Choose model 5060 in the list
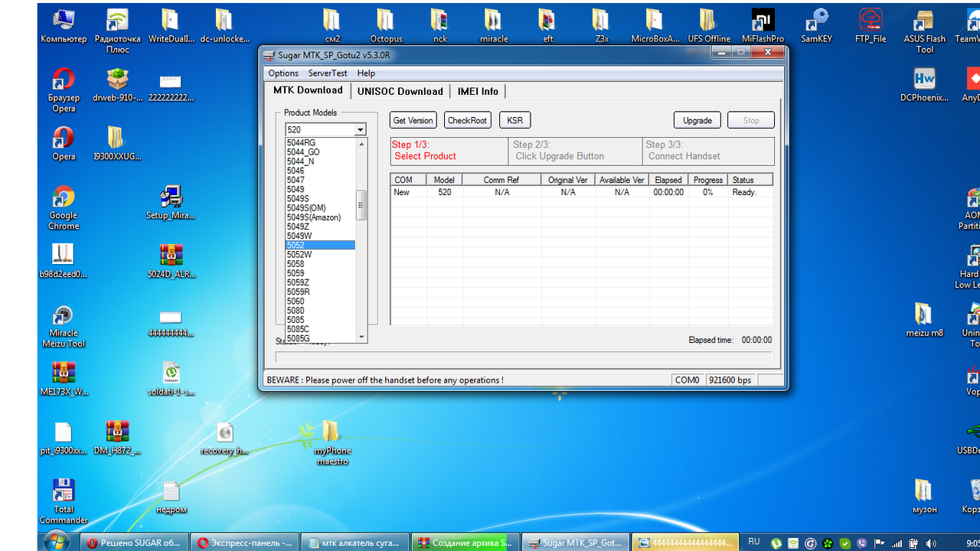980x551 pixels. 320,301
